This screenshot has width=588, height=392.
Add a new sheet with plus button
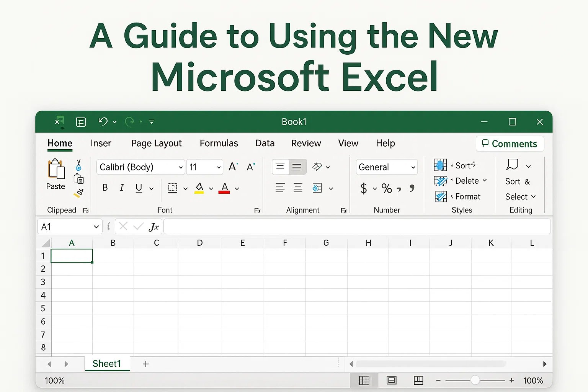coord(146,364)
